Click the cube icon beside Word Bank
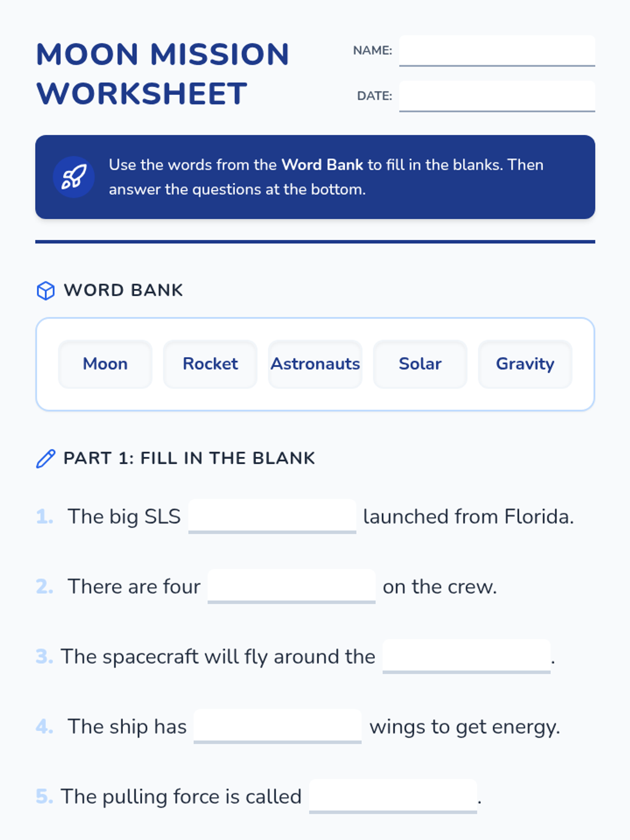The image size is (630, 840). click(x=46, y=290)
